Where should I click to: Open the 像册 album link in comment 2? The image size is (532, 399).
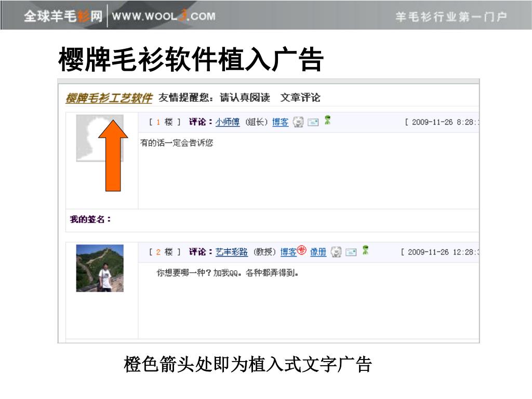pos(318,252)
